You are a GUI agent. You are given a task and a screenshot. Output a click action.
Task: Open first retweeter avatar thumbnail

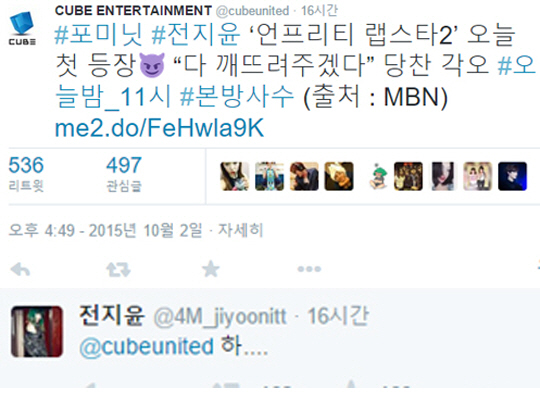click(235, 176)
